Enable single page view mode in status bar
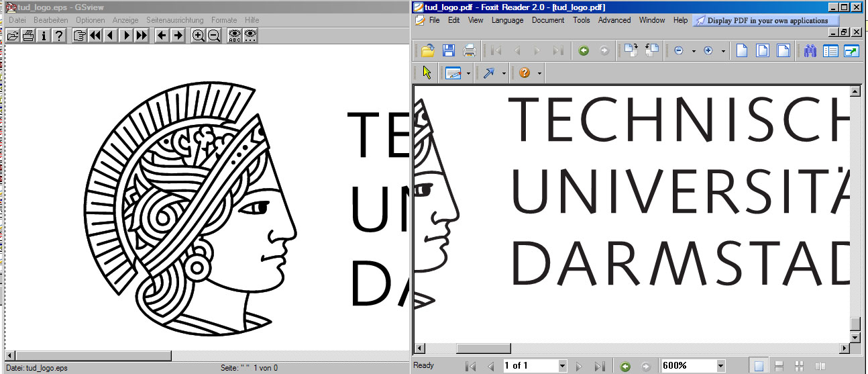Viewport: 868px width, 374px height. pyautogui.click(x=759, y=366)
